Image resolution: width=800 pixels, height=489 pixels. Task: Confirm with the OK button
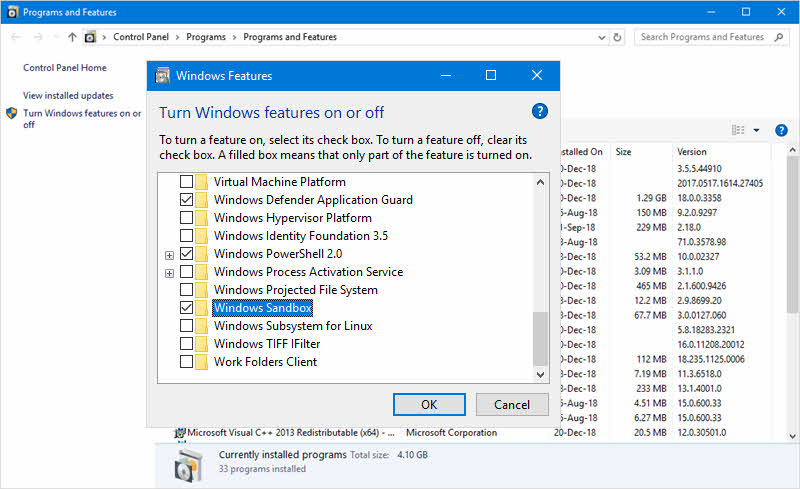pos(429,405)
